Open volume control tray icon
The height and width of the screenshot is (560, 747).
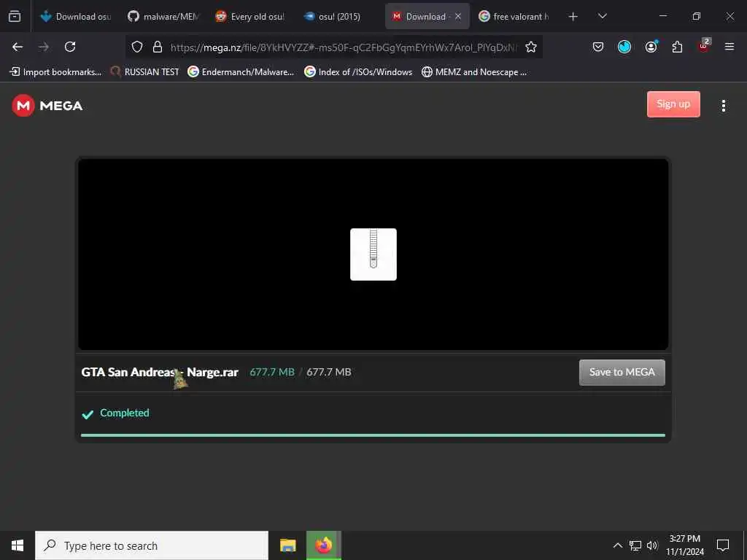652,545
